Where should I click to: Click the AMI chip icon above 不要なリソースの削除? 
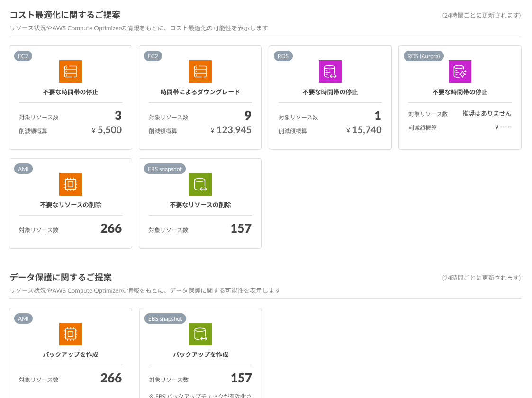(x=71, y=184)
